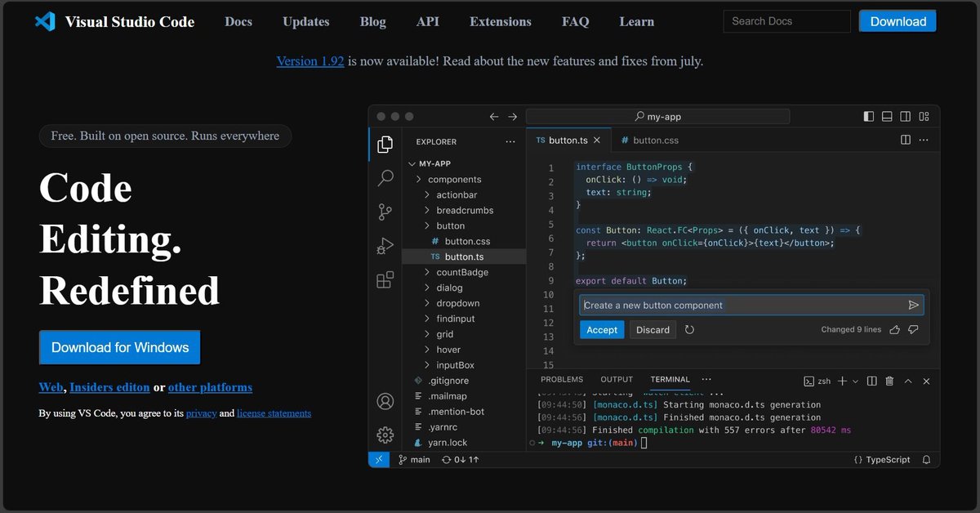The height and width of the screenshot is (513, 980).
Task: Expand the actionbar folder
Action: (x=426, y=194)
